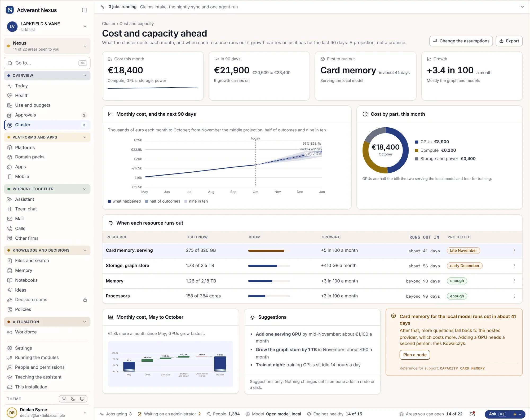Viewport: 530px width, 420px height.
Task: Follow the Cluster breadcrumb link
Action: [x=109, y=24]
